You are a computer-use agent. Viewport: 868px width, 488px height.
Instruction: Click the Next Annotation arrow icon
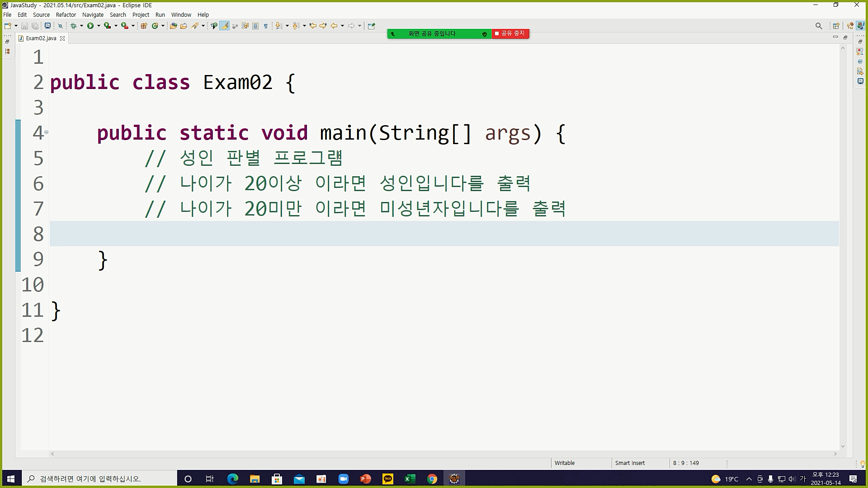(279, 26)
